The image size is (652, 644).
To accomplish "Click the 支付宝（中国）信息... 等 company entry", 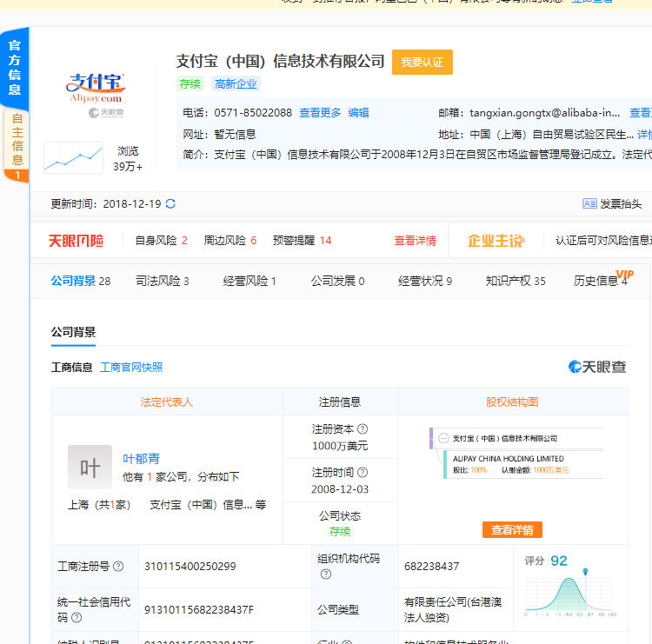I will tap(208, 505).
